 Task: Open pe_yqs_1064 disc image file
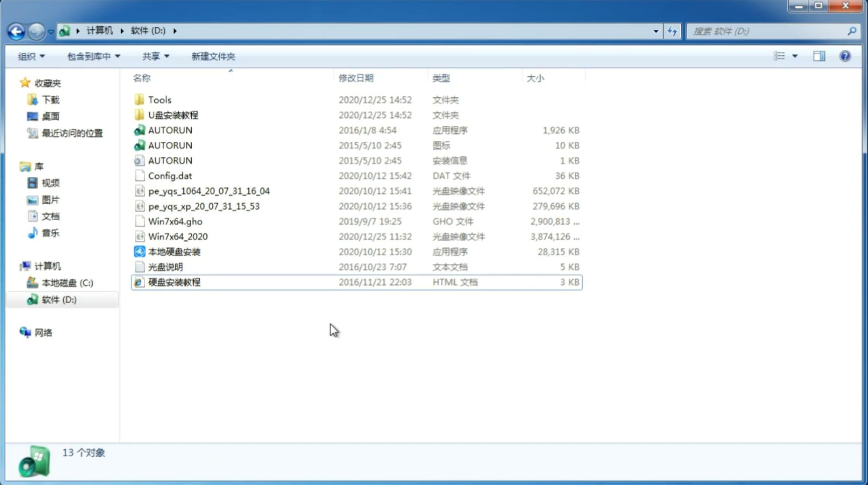click(209, 191)
